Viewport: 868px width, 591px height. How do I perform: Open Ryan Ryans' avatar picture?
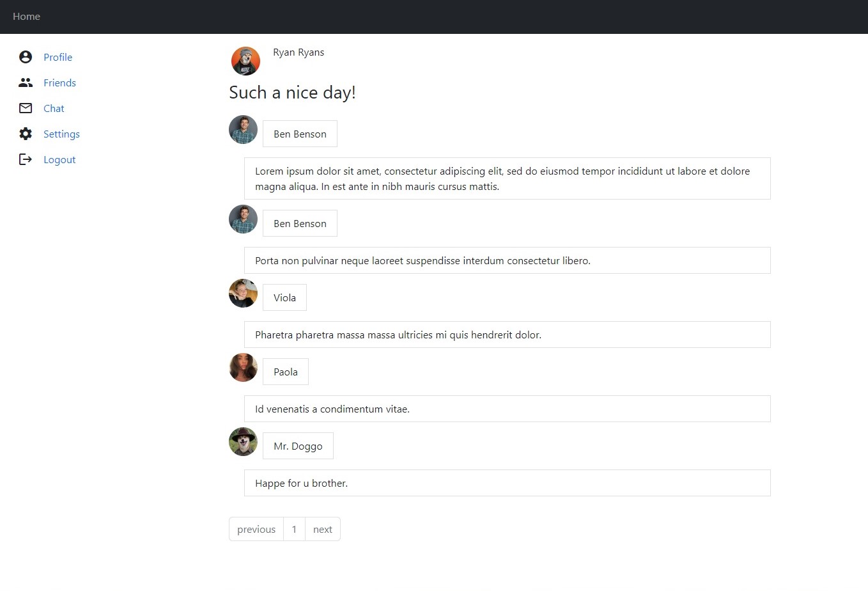coord(245,60)
